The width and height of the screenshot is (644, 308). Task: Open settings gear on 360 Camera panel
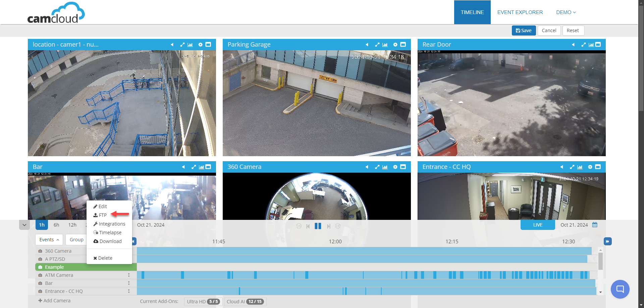[395, 167]
